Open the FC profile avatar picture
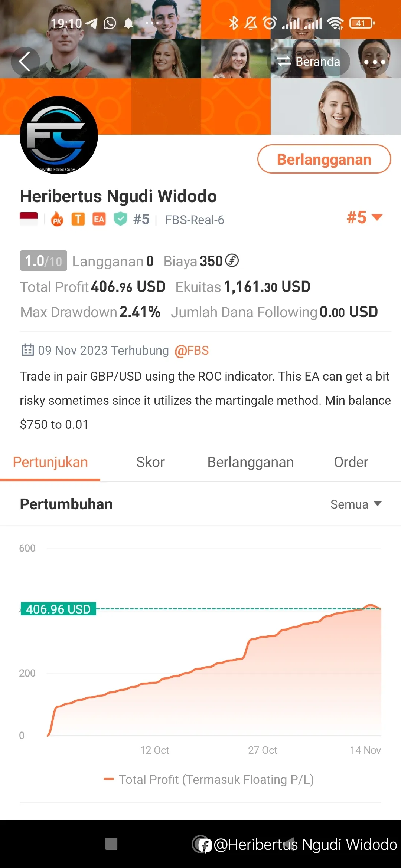The width and height of the screenshot is (401, 868). click(x=59, y=135)
